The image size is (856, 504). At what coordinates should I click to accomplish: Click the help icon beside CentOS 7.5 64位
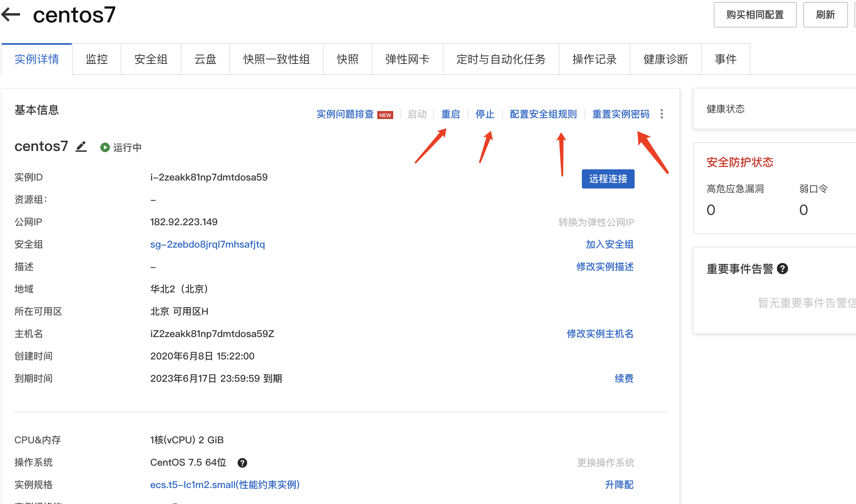242,462
